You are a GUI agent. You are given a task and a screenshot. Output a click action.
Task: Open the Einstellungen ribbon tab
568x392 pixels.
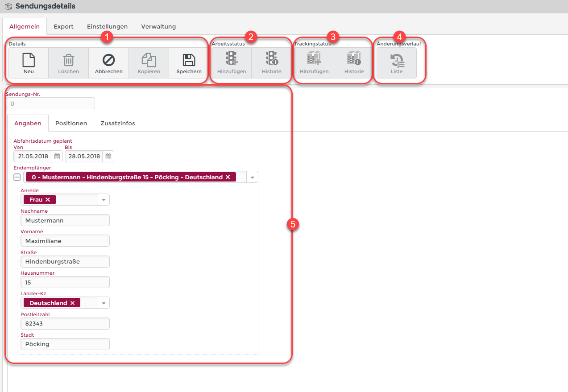(107, 26)
